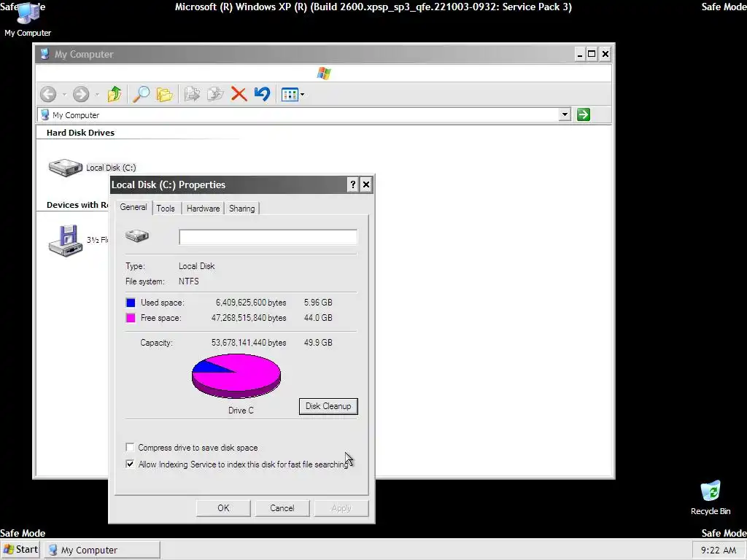
Task: Click the Recycle Bin desktop icon
Action: pyautogui.click(x=711, y=498)
